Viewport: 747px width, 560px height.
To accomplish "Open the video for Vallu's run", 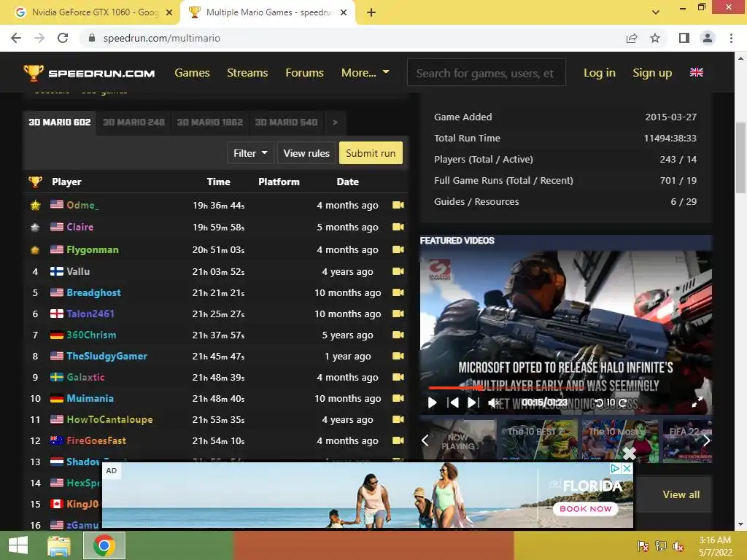I will coord(398,271).
